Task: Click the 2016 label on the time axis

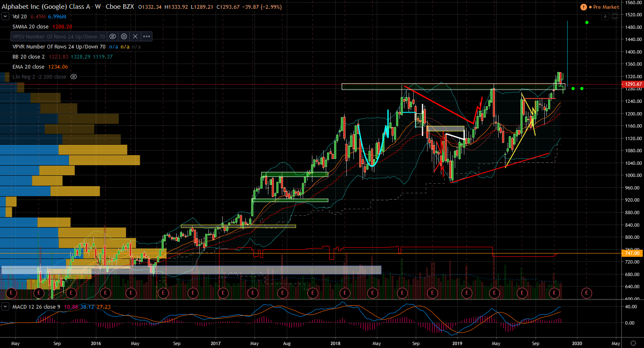Action: [96, 343]
